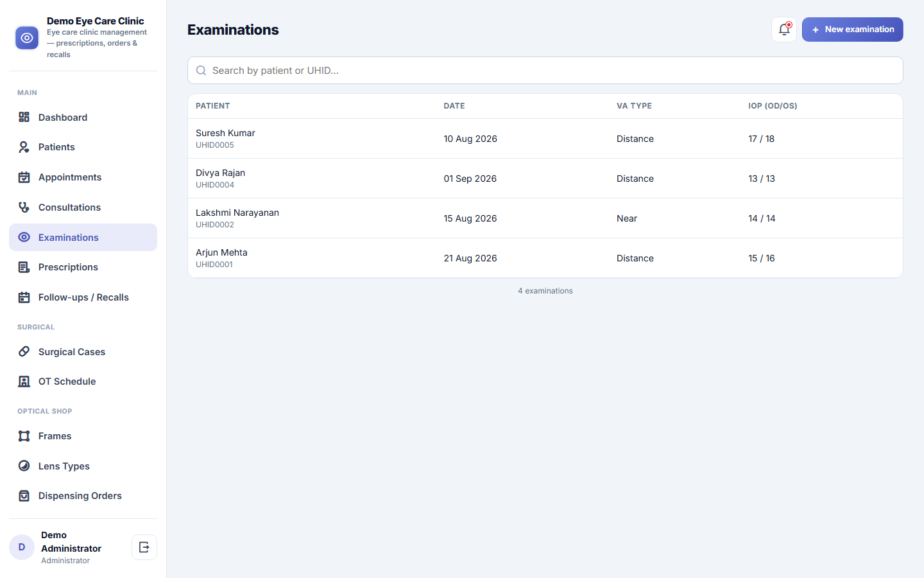Click the Follow-ups calendar icon
The image size is (924, 578).
24,297
